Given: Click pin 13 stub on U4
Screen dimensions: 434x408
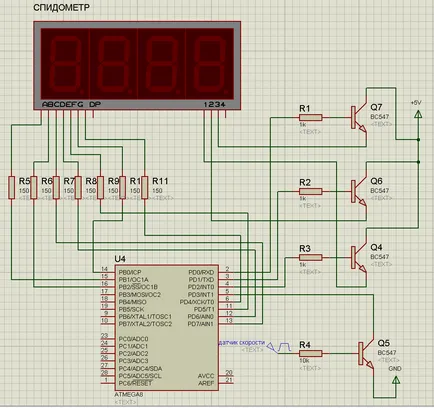Looking at the screenshot, I should pos(226,324).
